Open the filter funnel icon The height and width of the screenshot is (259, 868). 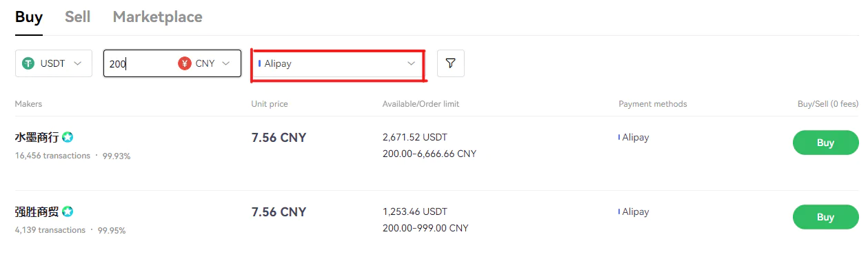(x=450, y=63)
